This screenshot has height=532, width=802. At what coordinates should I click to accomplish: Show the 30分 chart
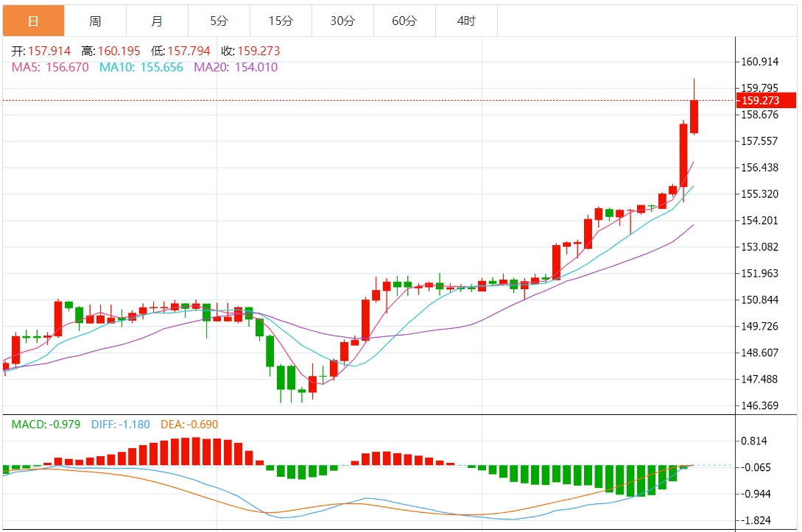click(x=342, y=21)
